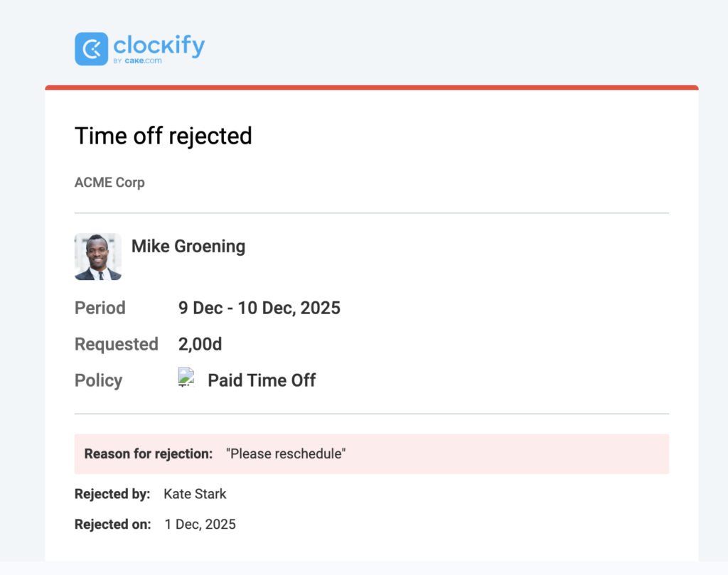This screenshot has width=728, height=575.
Task: Click the Policy label
Action: 98,380
